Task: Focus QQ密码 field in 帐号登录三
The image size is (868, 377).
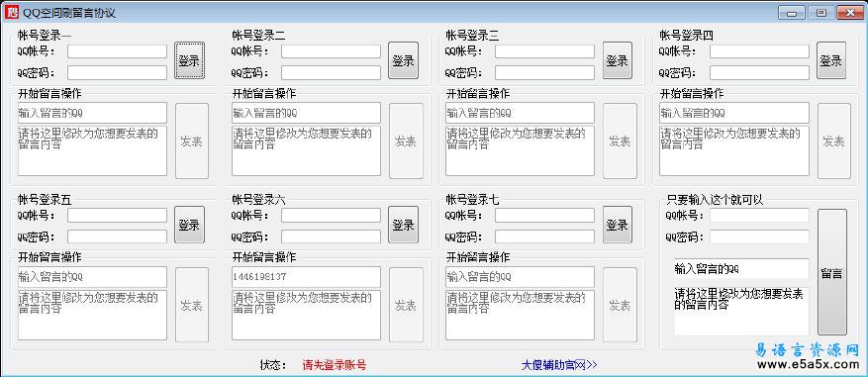Action: (544, 72)
